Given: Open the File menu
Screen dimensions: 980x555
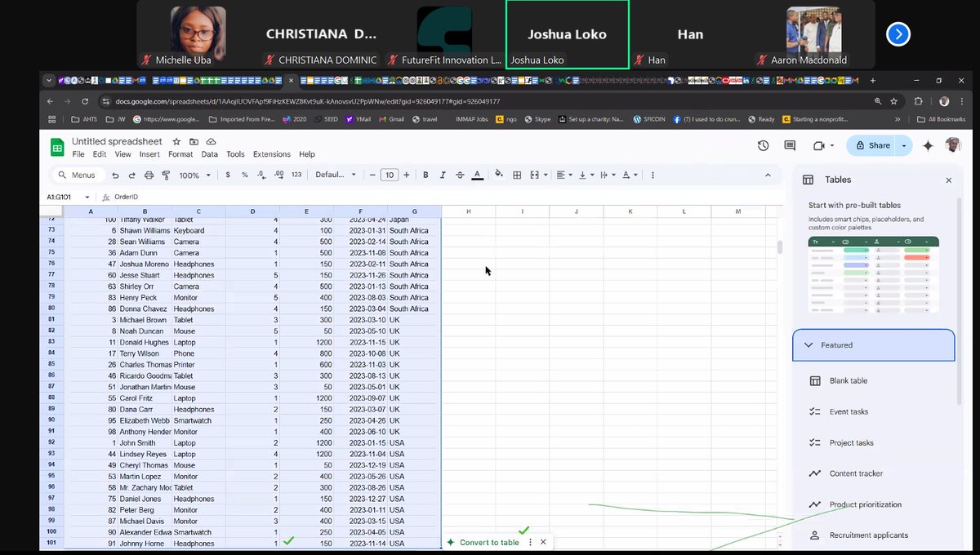Looking at the screenshot, I should [78, 154].
